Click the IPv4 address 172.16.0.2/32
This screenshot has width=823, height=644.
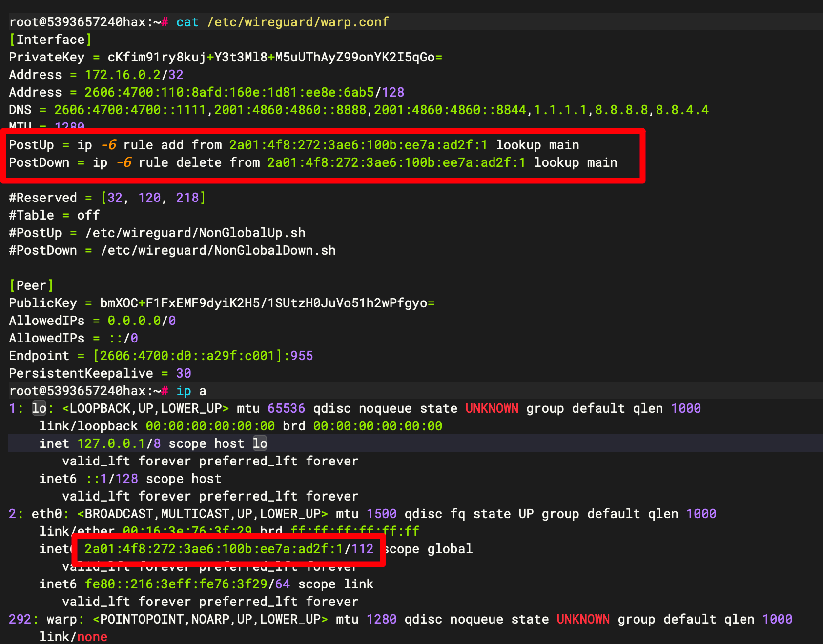click(134, 75)
